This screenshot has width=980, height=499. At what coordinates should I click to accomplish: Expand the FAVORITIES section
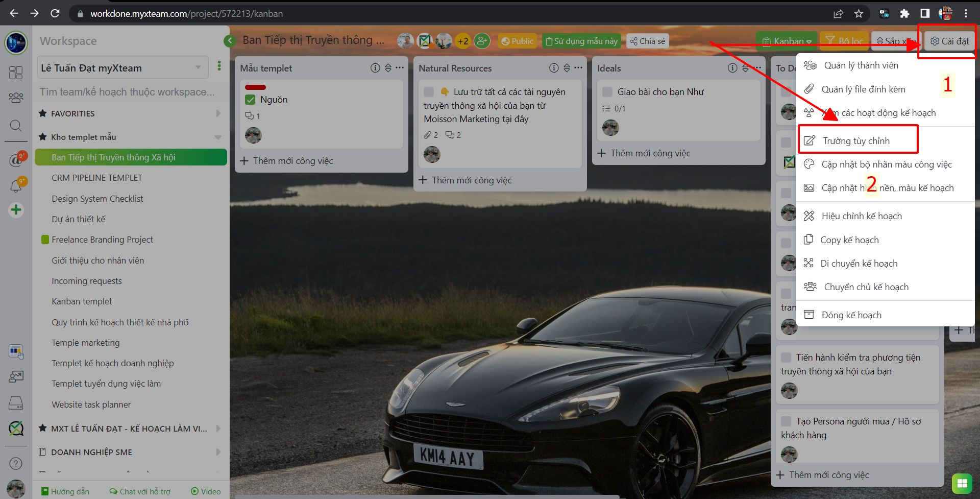point(218,113)
